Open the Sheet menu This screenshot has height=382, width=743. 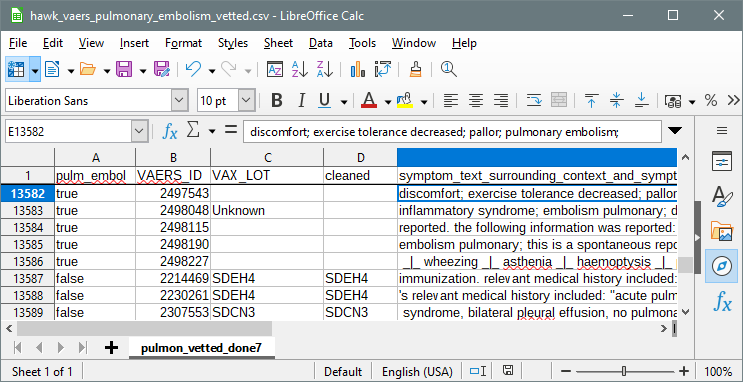click(x=279, y=43)
